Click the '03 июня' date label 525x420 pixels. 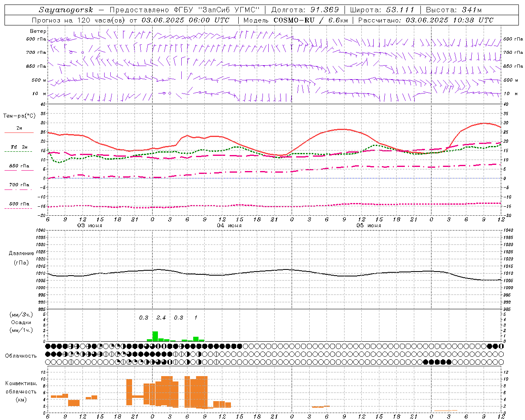coord(90,226)
